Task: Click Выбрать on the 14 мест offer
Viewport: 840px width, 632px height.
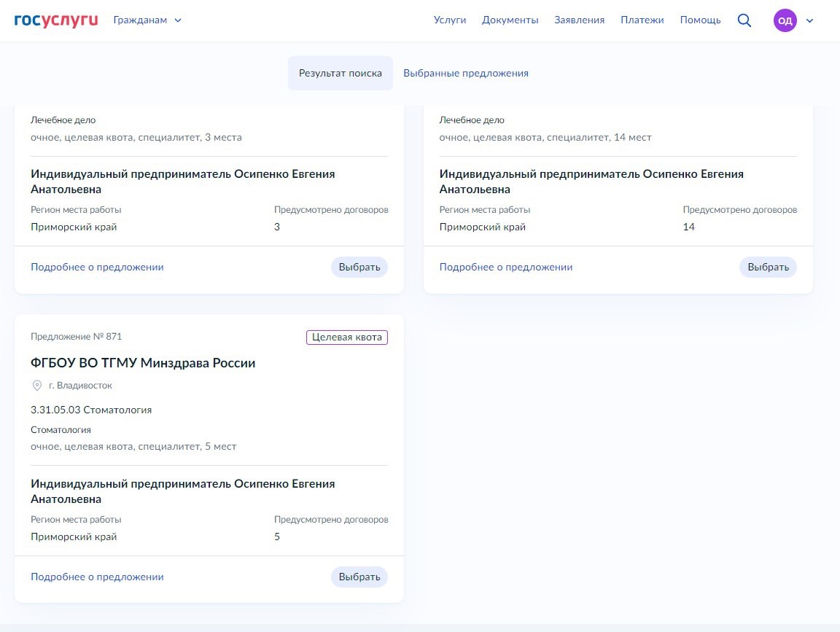Action: [x=769, y=267]
